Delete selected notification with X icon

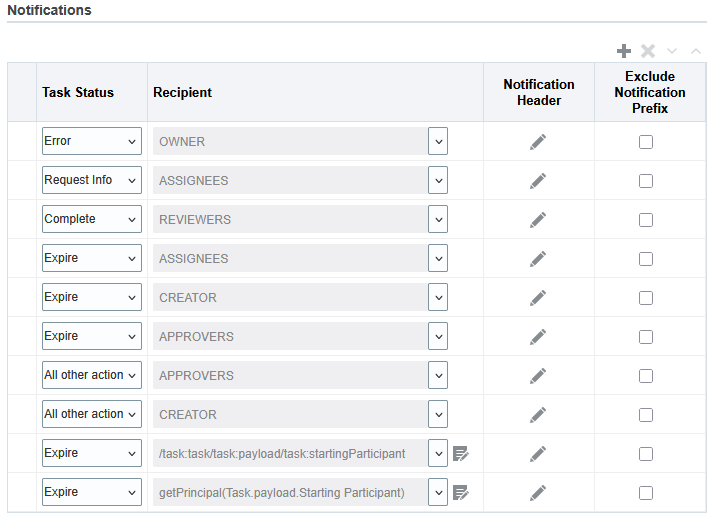click(648, 51)
